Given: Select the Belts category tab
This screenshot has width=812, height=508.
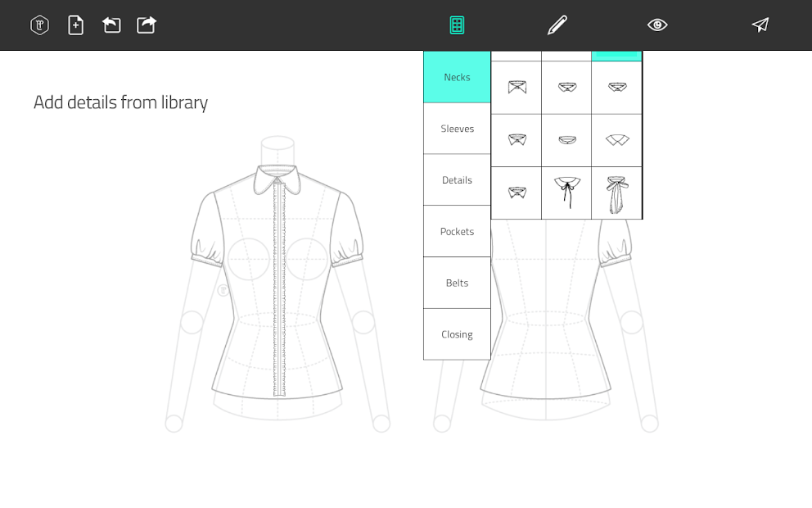Looking at the screenshot, I should pyautogui.click(x=457, y=282).
